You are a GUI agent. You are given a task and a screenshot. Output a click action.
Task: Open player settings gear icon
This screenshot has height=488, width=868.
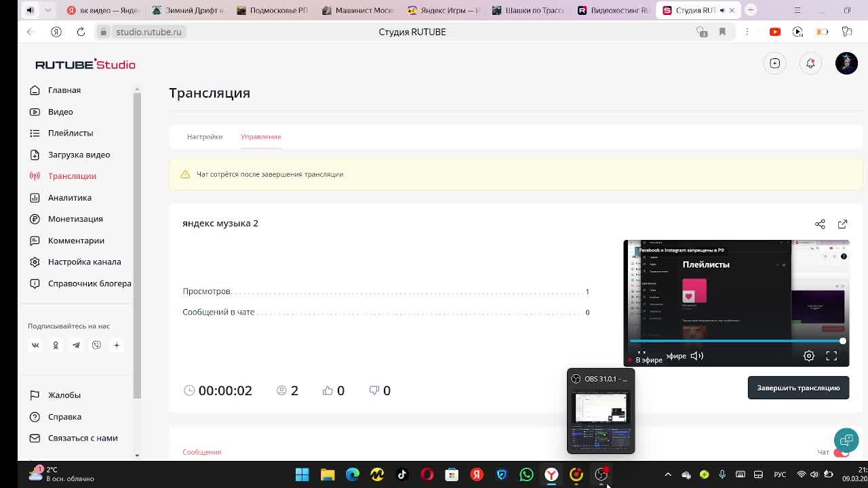809,356
